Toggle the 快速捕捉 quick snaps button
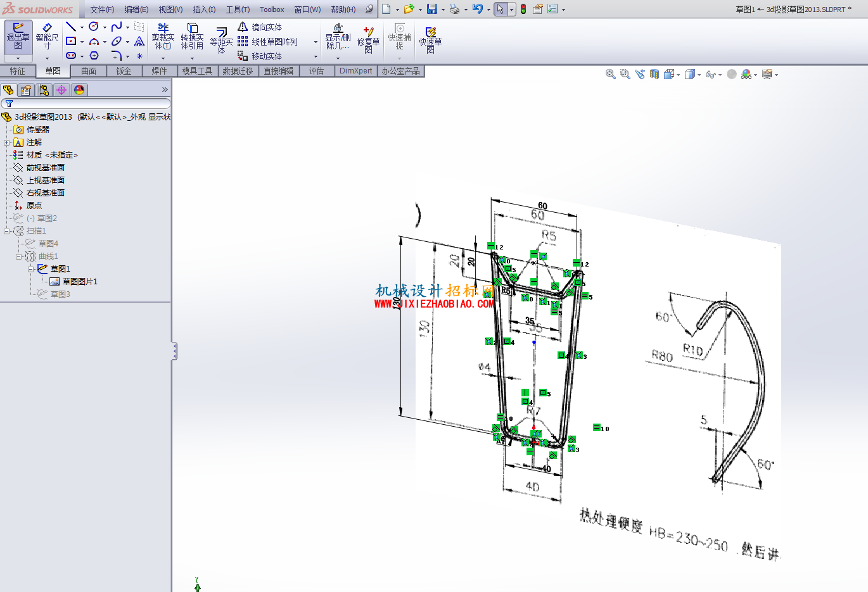The height and width of the screenshot is (592, 868). point(399,37)
